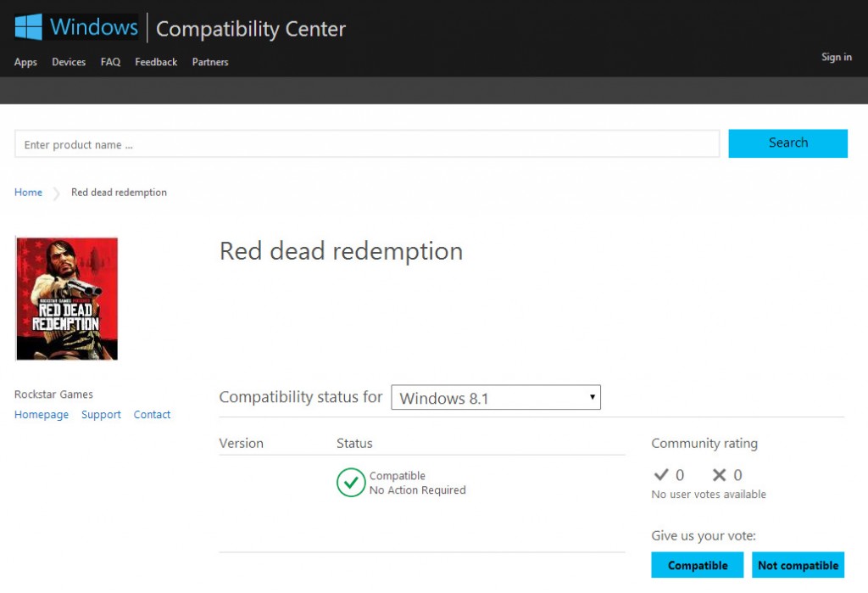Click the Red dead redemption breadcrumb text

coord(119,193)
